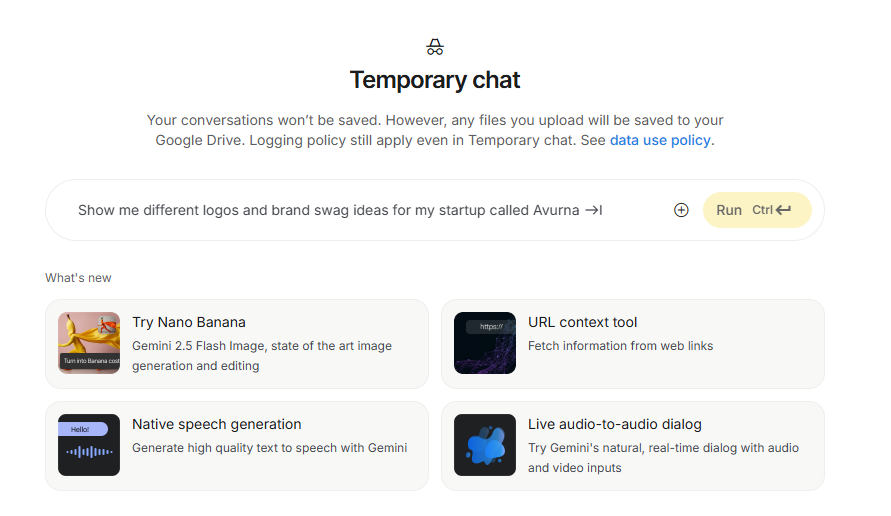Click the Ctrl enter-arrow icon inside Run
Screen dimensions: 891x516
[x=784, y=210]
